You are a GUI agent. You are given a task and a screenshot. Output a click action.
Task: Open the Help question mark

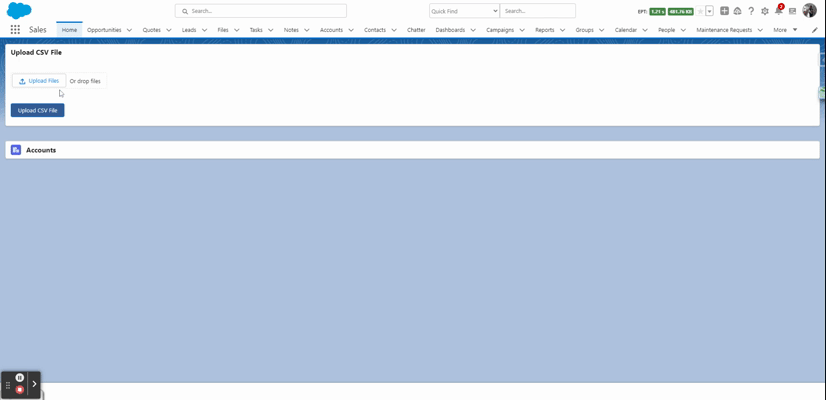click(x=751, y=11)
